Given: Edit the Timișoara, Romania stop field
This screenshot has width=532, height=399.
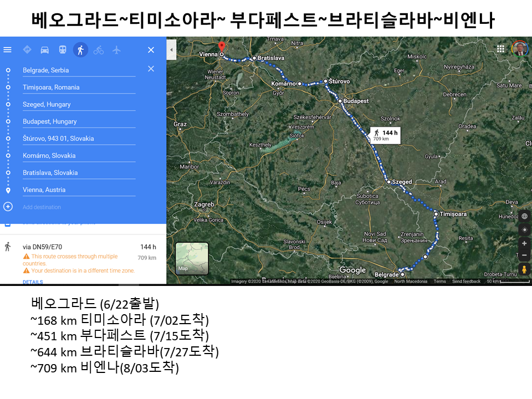Looking at the screenshot, I should coord(79,87).
